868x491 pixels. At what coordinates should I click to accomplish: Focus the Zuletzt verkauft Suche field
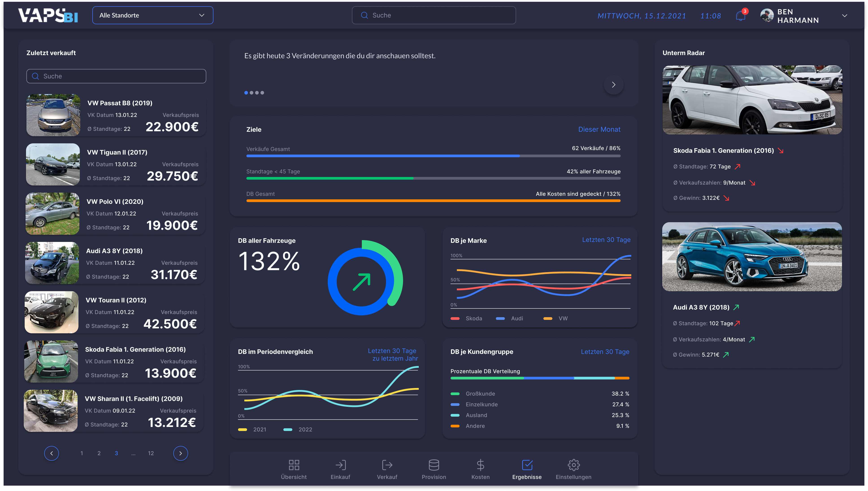[x=116, y=76]
